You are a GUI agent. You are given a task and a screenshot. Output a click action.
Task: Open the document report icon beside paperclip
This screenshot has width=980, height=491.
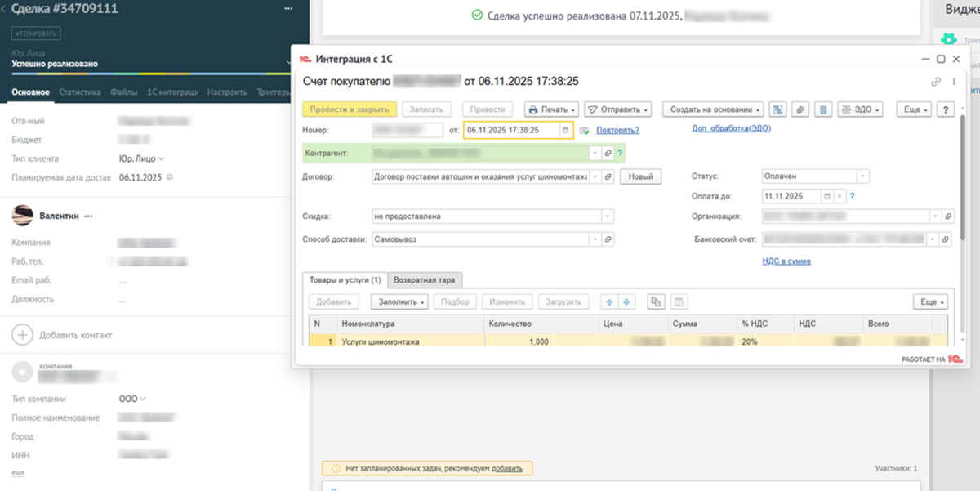coord(824,109)
